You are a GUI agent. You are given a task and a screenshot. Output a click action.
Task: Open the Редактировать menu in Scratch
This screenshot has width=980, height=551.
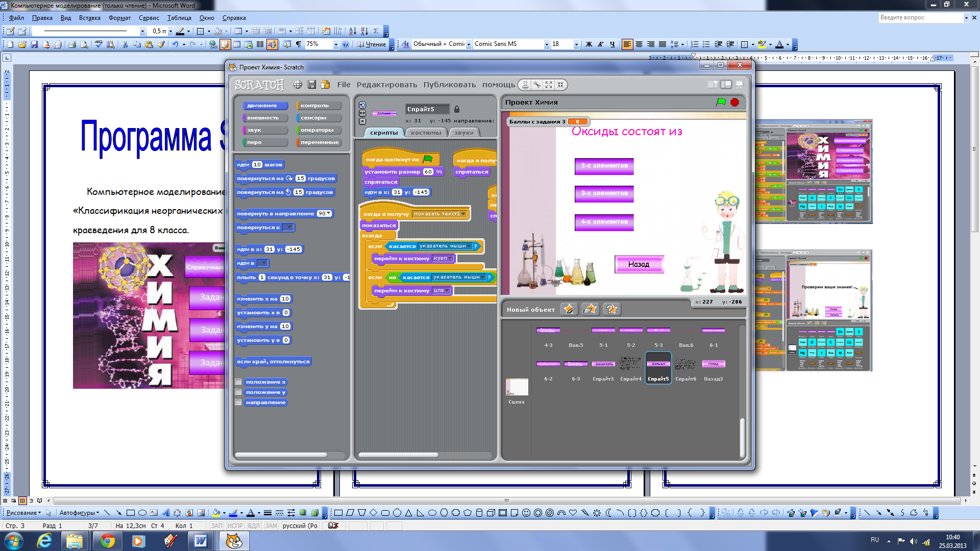[x=387, y=85]
